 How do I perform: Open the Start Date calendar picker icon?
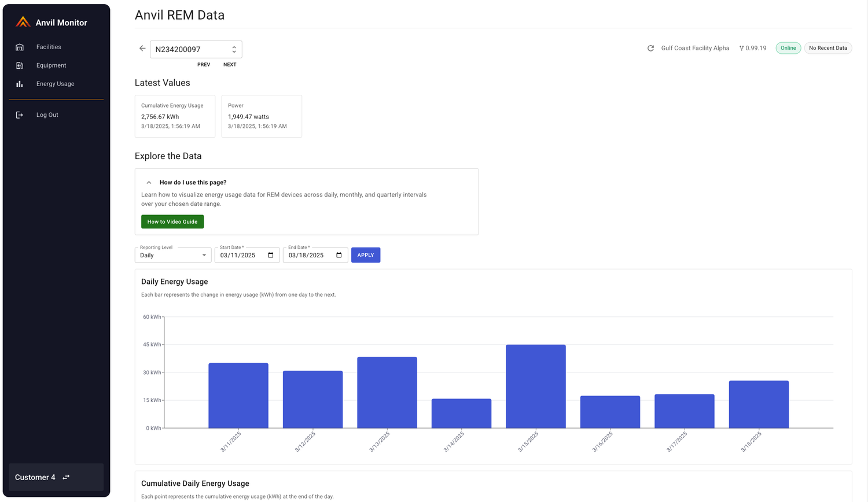pos(271,255)
